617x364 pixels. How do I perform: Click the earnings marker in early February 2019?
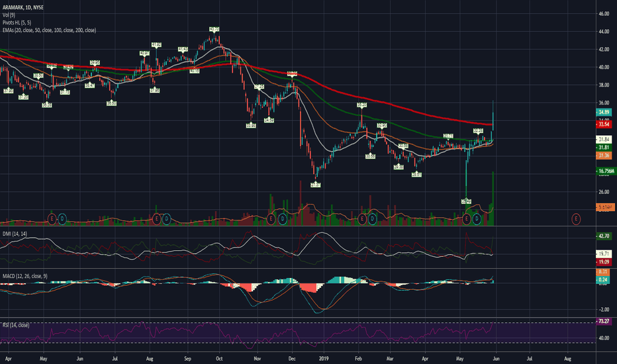(x=362, y=219)
